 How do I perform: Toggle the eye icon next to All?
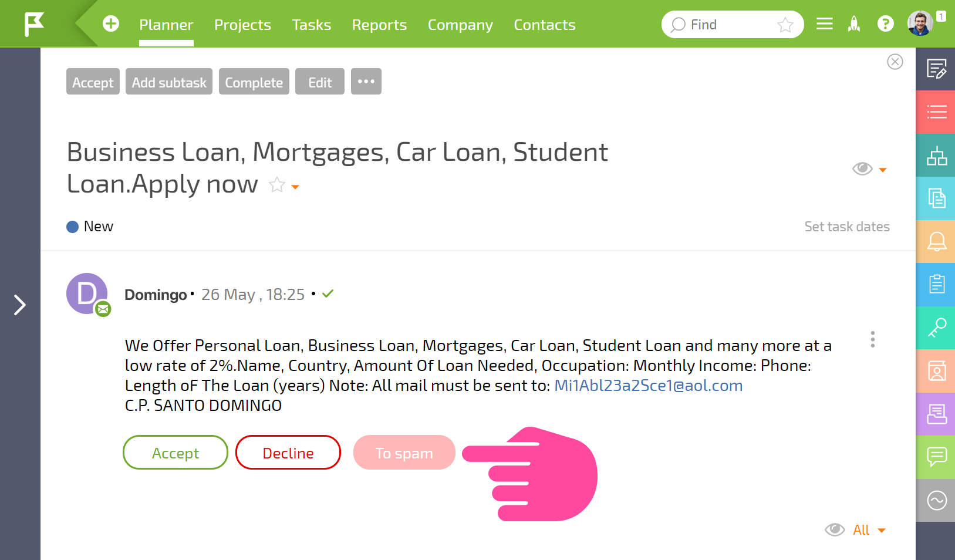835,529
